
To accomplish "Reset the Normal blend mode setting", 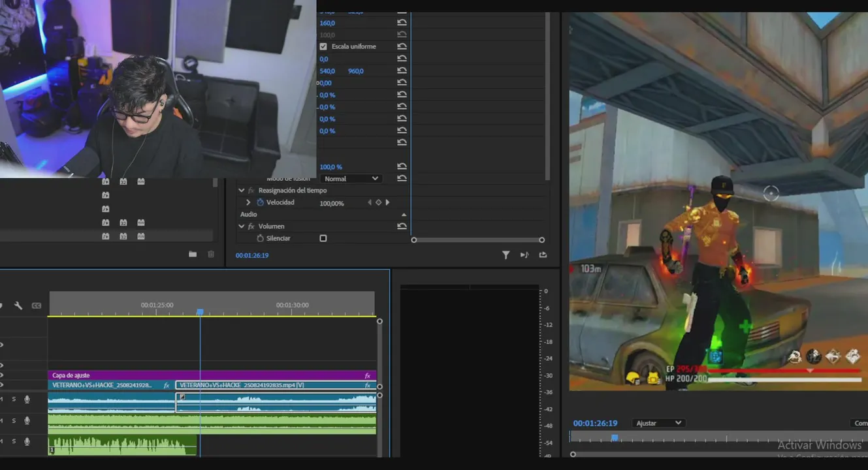I will click(x=402, y=178).
